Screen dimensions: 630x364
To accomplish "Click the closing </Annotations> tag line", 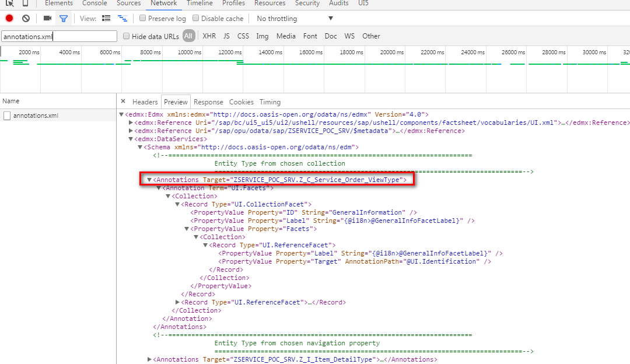I will click(180, 327).
